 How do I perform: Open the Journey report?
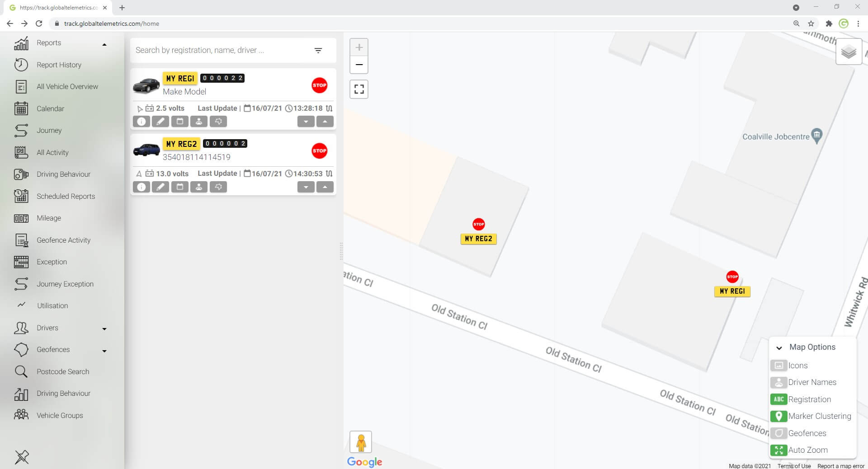49,131
